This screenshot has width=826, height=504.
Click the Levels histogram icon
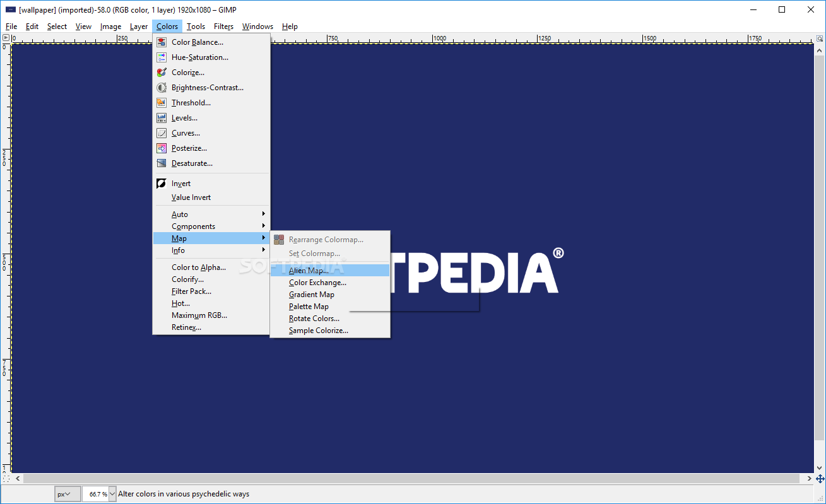(x=162, y=118)
